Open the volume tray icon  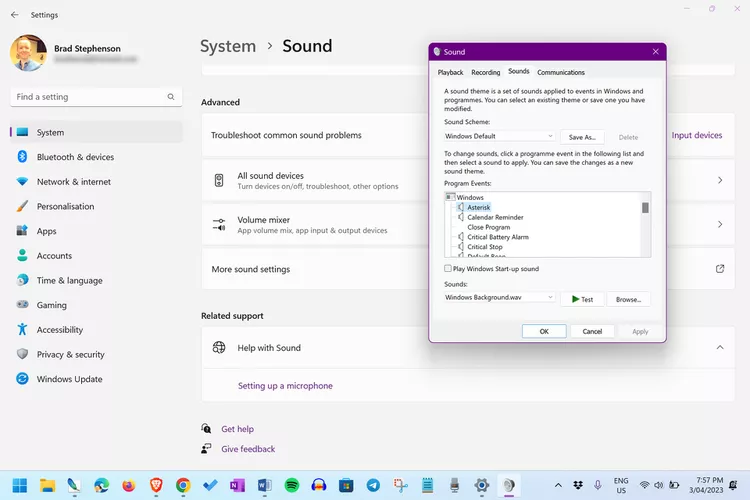pyautogui.click(x=659, y=485)
